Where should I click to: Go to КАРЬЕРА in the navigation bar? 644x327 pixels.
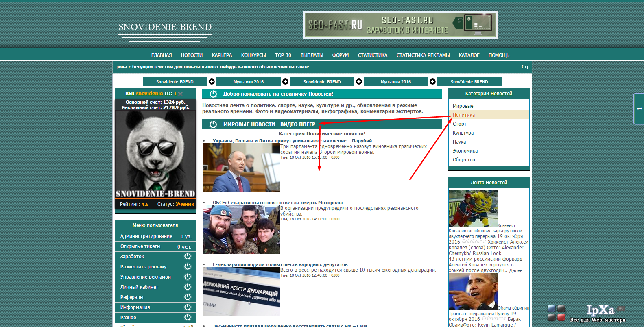(x=222, y=55)
